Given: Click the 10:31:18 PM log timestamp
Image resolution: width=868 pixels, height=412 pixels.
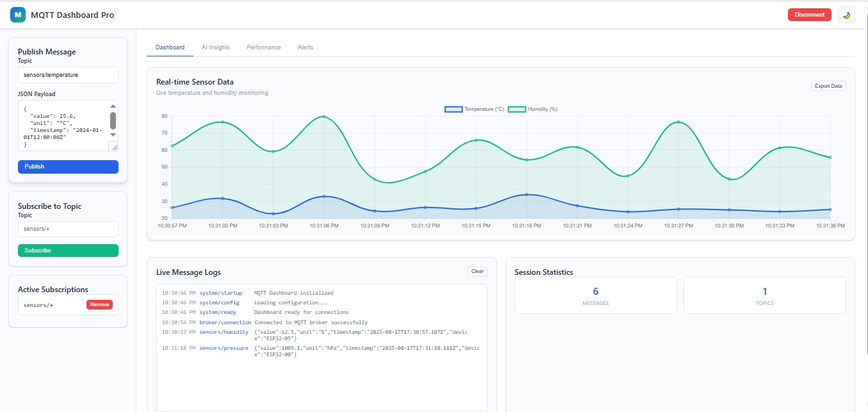Looking at the screenshot, I should tap(179, 348).
